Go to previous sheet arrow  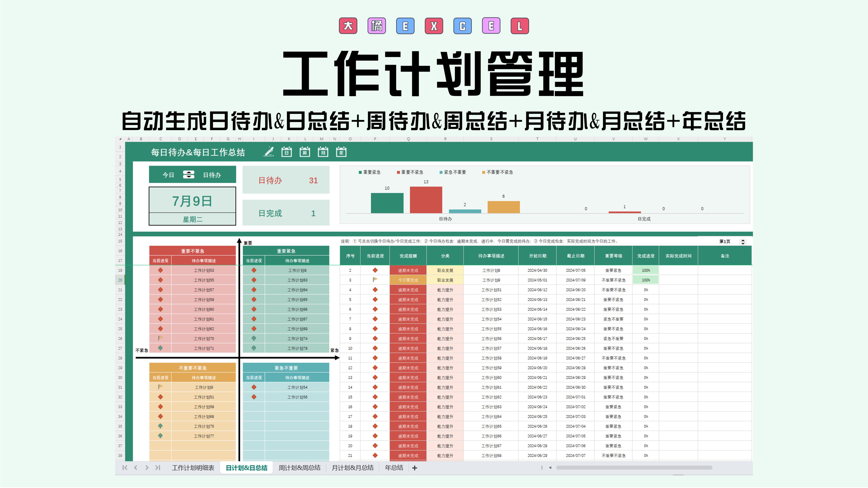pyautogui.click(x=136, y=468)
